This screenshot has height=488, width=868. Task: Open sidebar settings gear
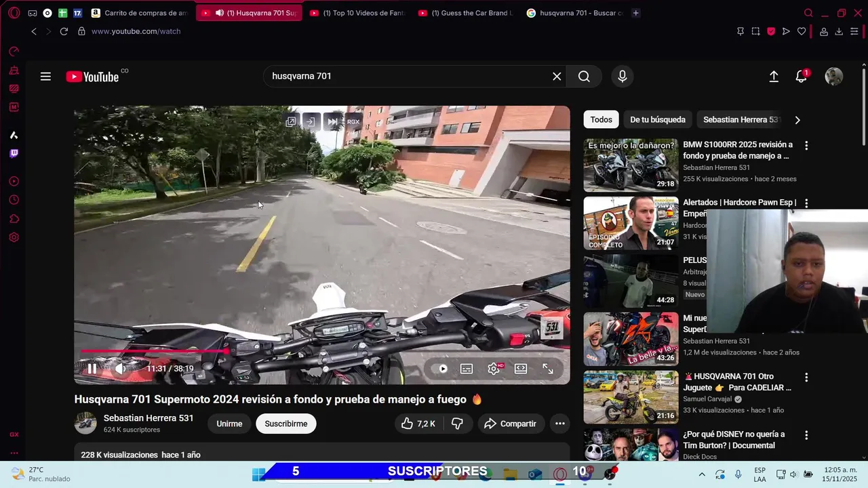click(14, 237)
